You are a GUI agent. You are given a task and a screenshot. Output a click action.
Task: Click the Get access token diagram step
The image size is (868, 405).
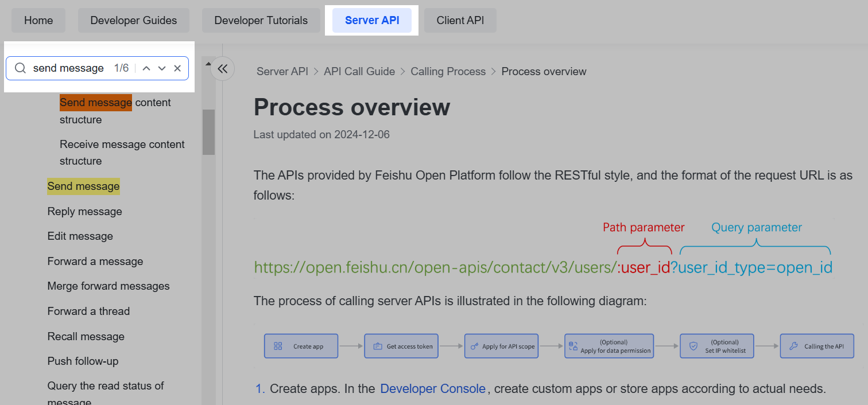(401, 346)
